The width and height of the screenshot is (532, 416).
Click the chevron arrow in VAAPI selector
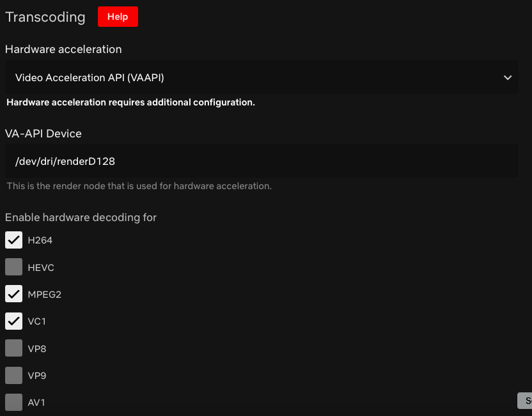pos(507,77)
